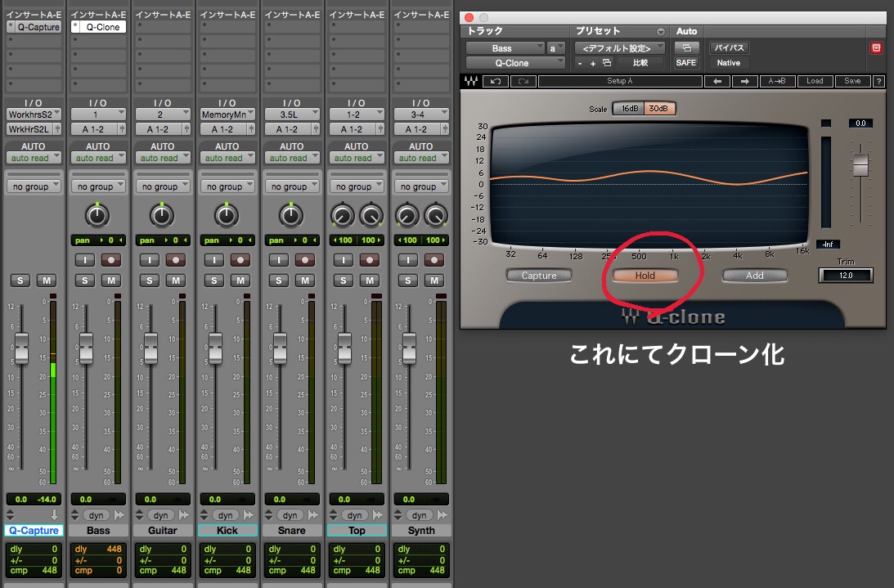Open the Bass track selector dropdown
The image size is (894, 588).
coord(505,48)
